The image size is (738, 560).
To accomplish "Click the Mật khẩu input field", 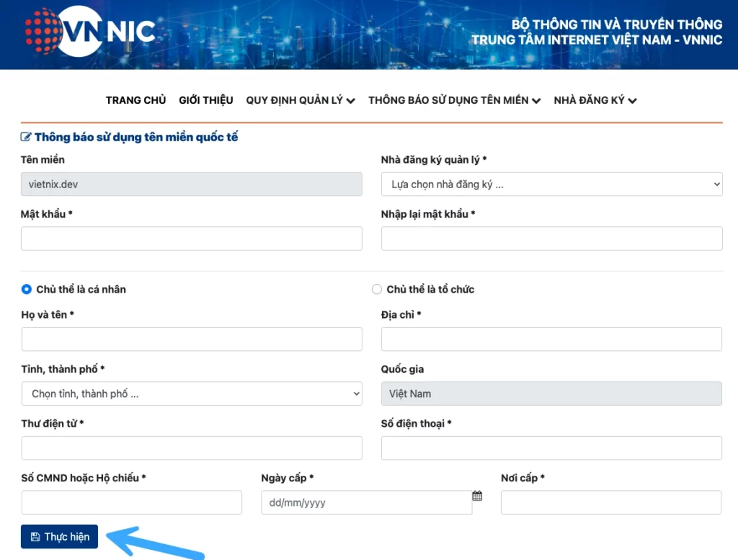I will pos(192,239).
